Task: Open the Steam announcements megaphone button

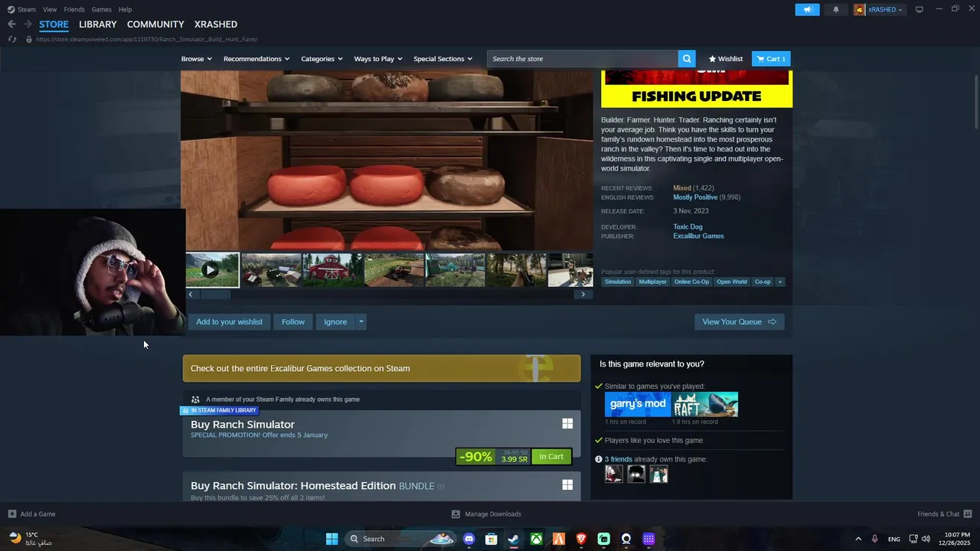Action: click(x=808, y=9)
